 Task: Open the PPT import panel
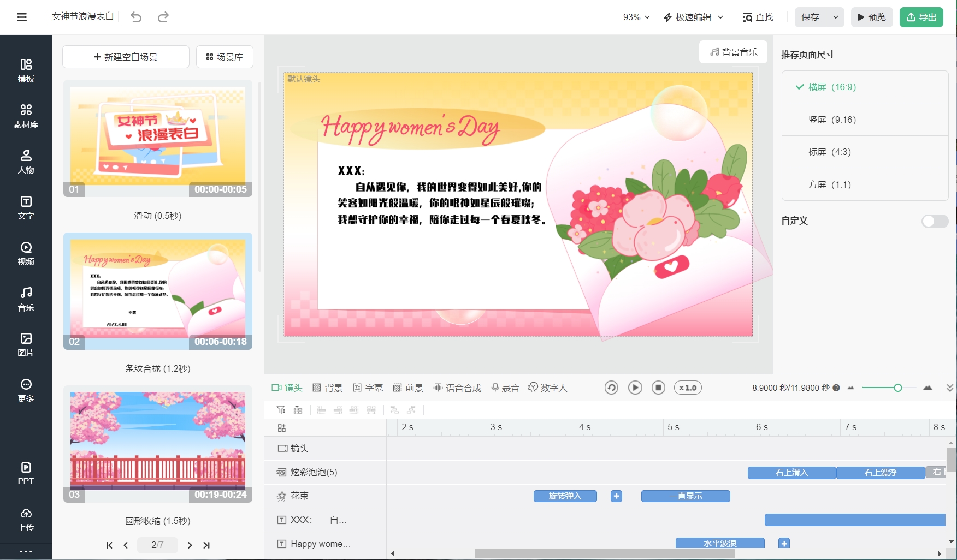(x=26, y=473)
